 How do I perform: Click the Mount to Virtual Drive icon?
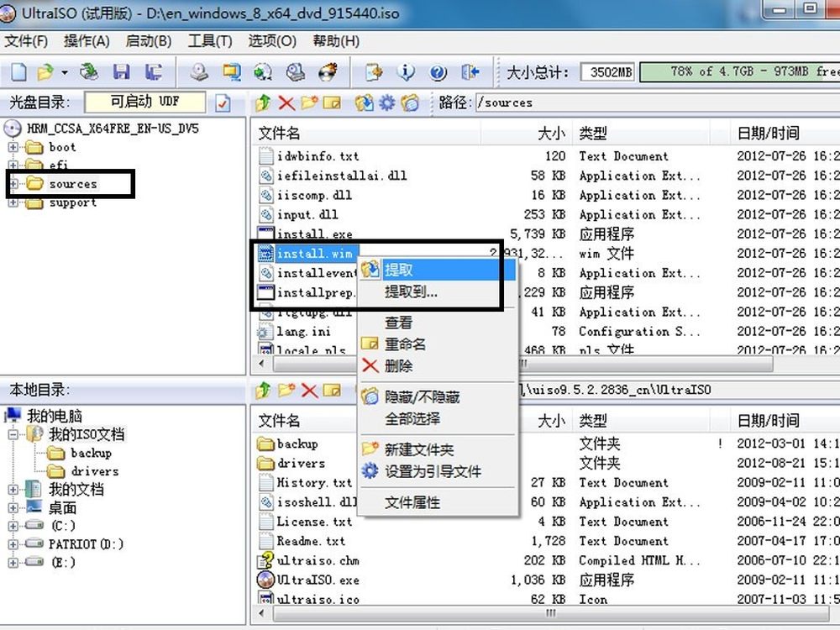click(x=295, y=71)
